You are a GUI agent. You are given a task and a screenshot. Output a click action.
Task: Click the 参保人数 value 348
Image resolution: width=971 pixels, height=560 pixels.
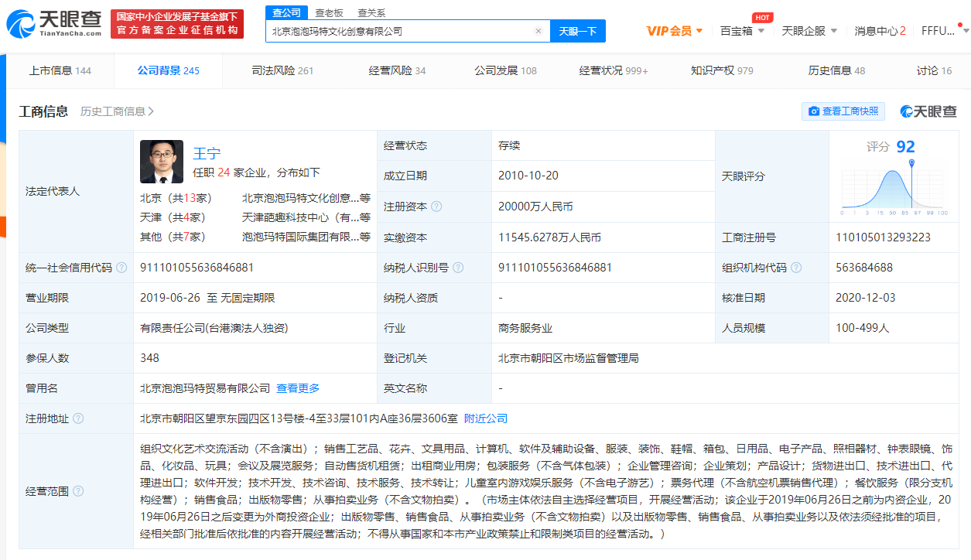coord(149,358)
